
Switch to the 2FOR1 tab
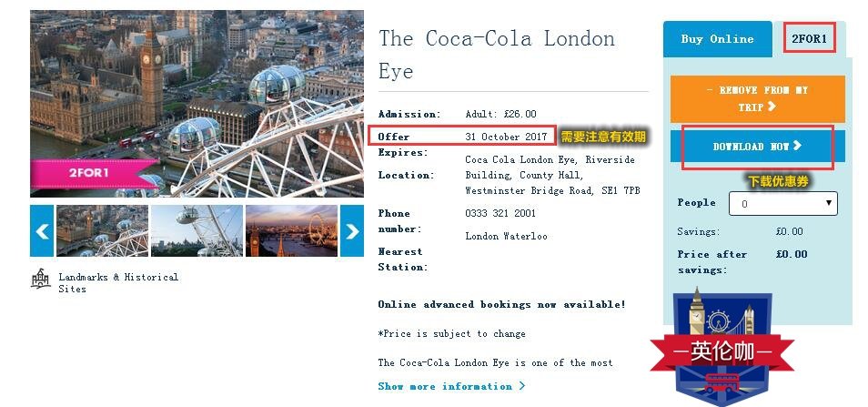(x=809, y=40)
